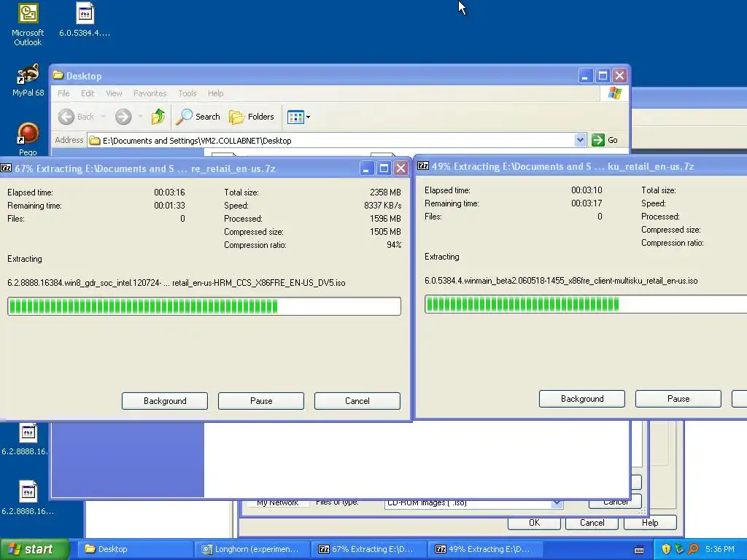The width and height of the screenshot is (747, 560).
Task: Click the green Go button
Action: (605, 140)
